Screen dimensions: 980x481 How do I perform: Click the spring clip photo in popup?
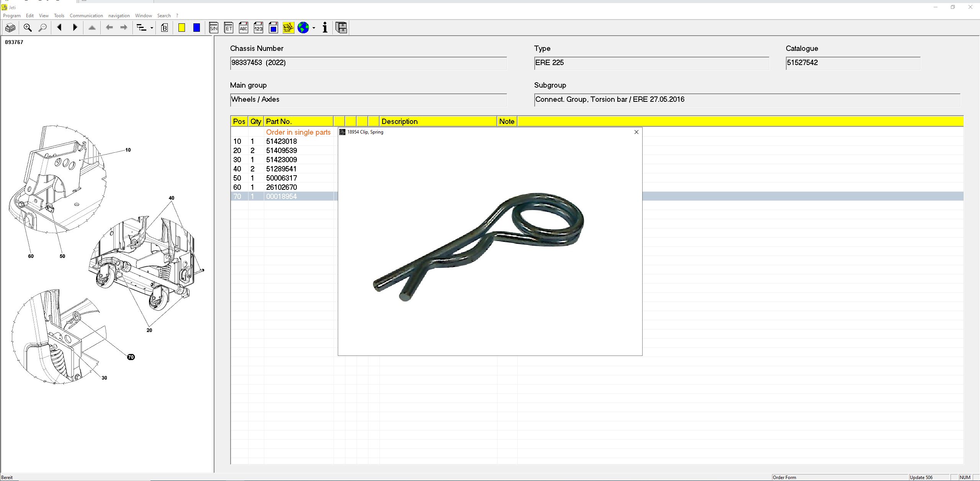pos(479,247)
